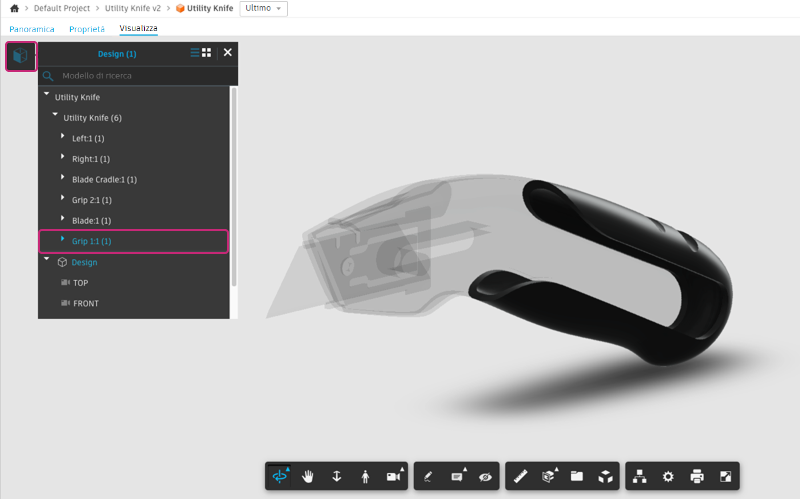Collapse the top Utility Knife node

coord(46,94)
